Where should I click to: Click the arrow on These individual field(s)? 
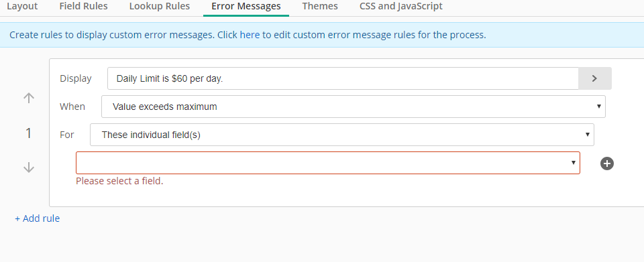588,135
